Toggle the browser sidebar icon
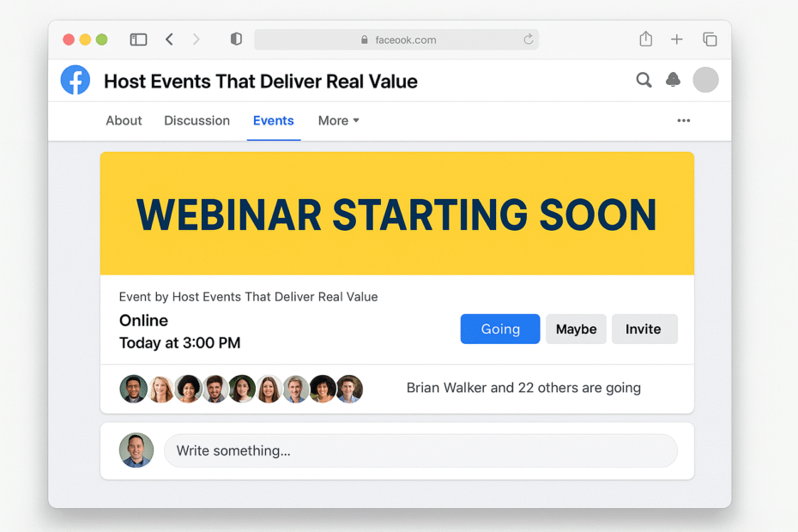The image size is (798, 532). [x=137, y=39]
